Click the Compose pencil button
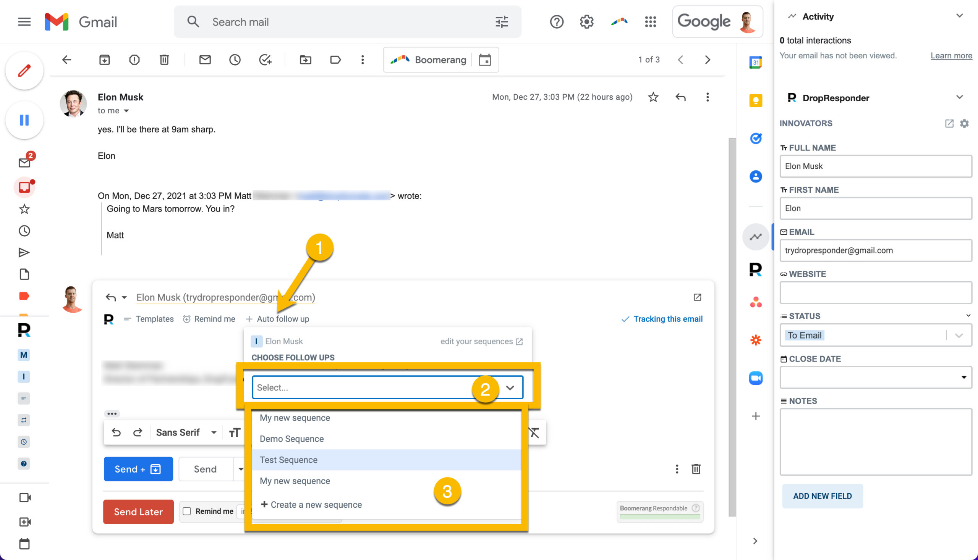The image size is (978, 560). pos(24,71)
